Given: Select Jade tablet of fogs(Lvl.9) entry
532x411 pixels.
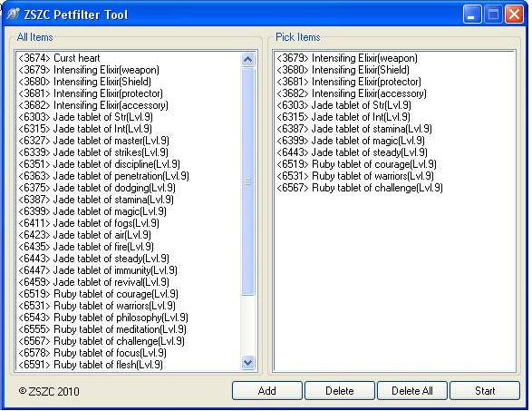Looking at the screenshot, I should coord(89,223).
